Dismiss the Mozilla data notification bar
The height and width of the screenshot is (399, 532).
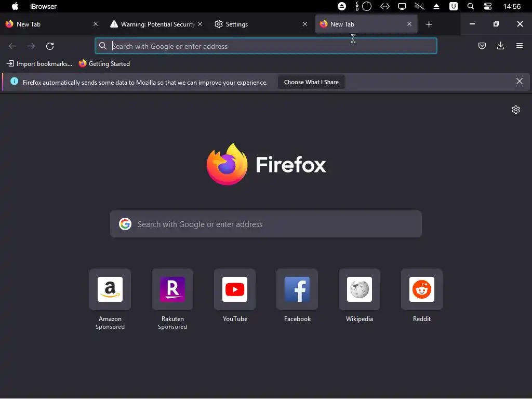(520, 81)
